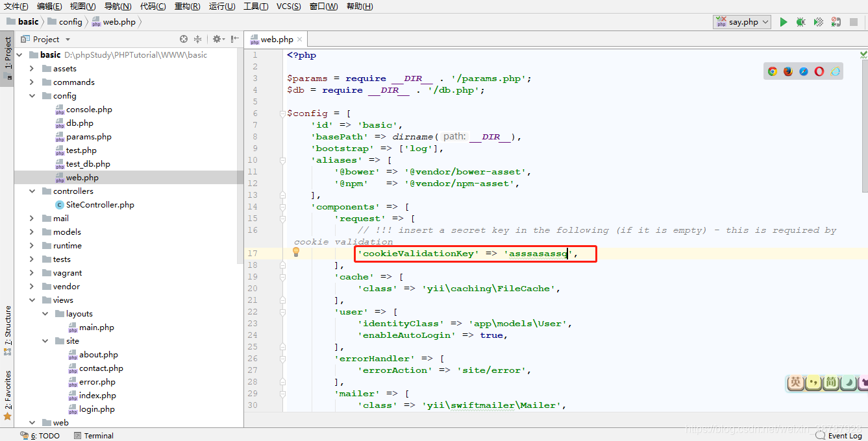Collapse the config folder
The image size is (868, 441).
coord(32,96)
